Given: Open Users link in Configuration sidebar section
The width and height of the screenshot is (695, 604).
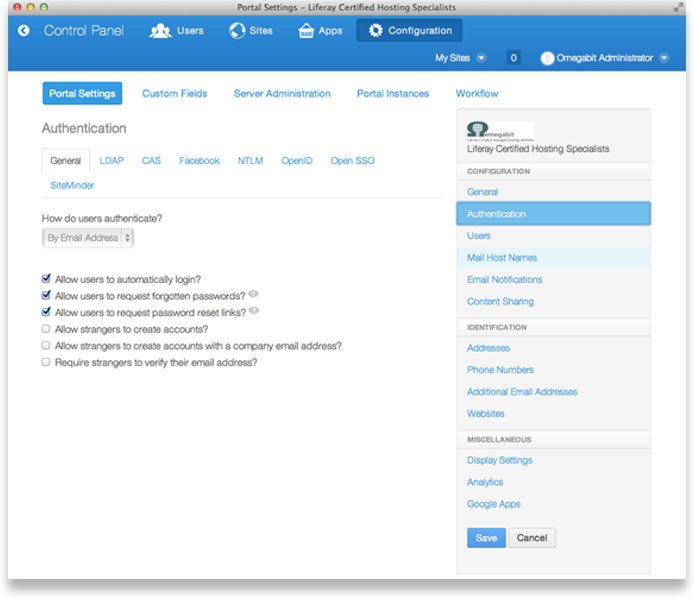Looking at the screenshot, I should tap(479, 236).
